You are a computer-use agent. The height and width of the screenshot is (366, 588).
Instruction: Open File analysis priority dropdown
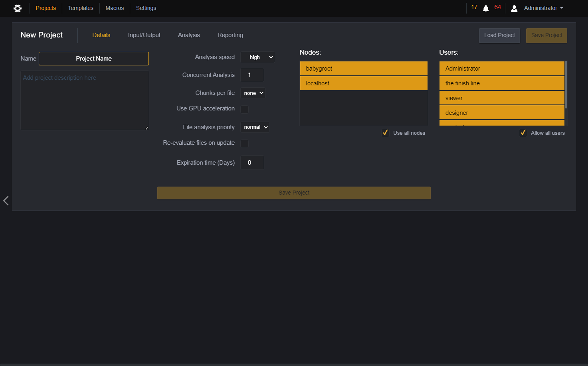[255, 127]
